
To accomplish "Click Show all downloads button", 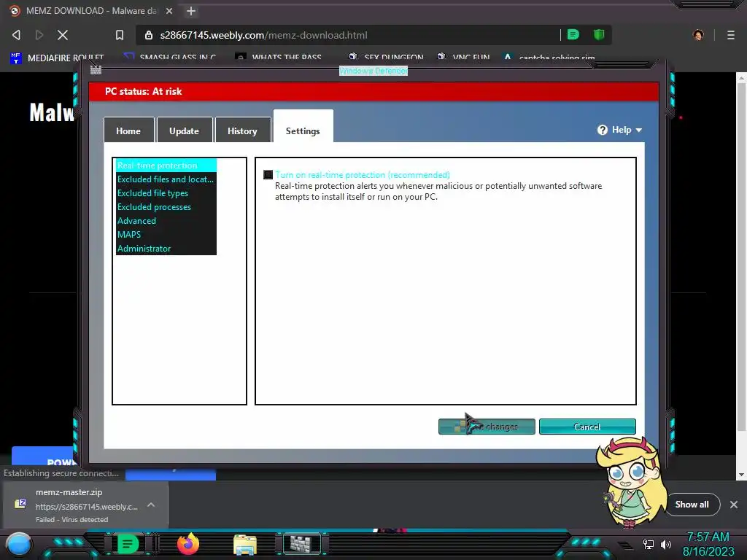I will [692, 505].
